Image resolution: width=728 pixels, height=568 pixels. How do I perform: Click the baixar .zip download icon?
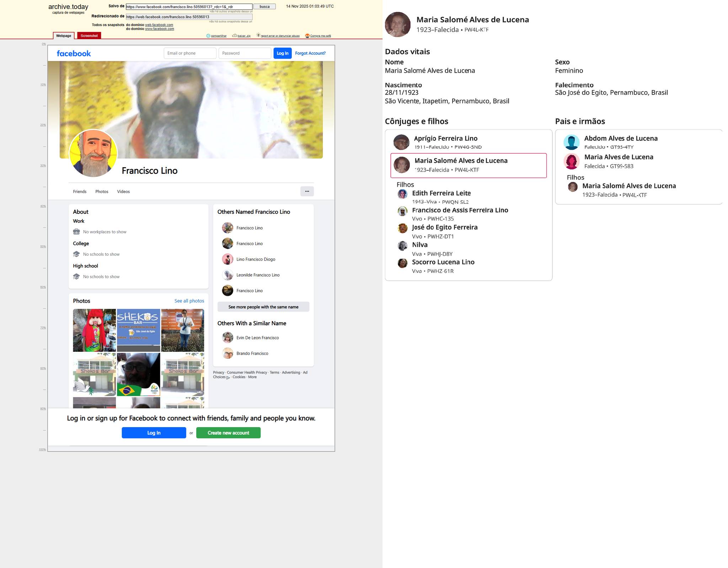(235, 36)
